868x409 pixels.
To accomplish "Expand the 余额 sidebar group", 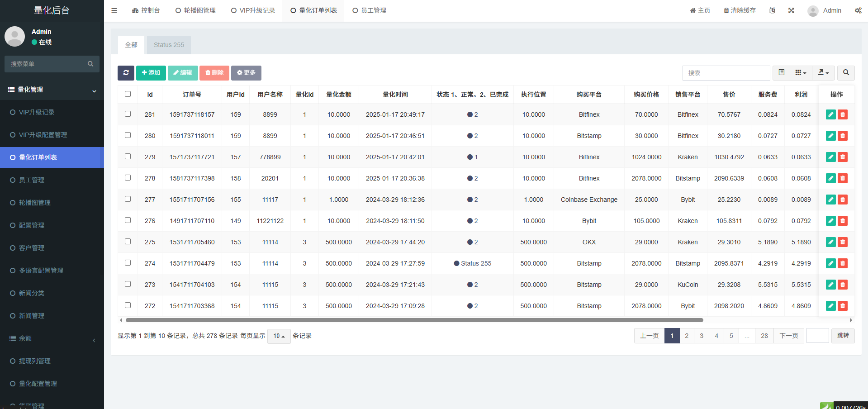I will (x=52, y=338).
